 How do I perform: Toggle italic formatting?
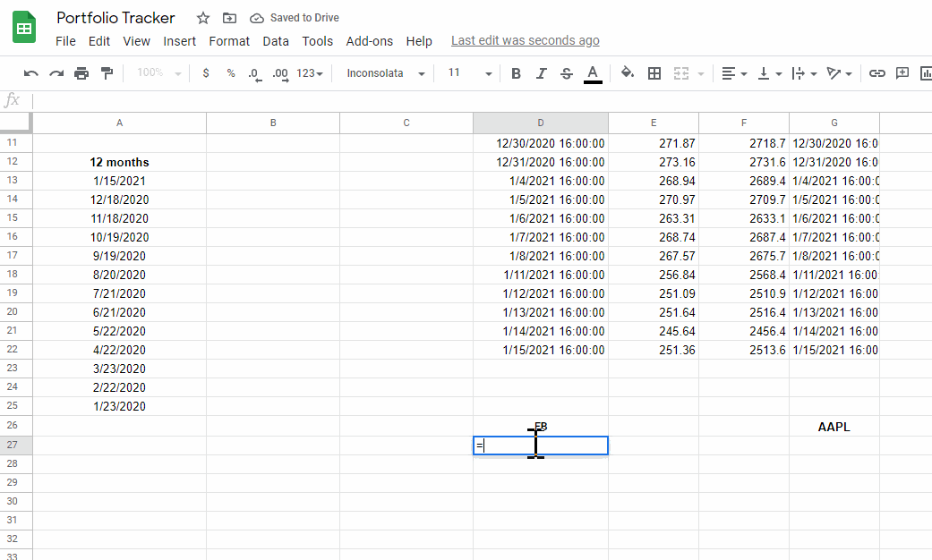point(541,73)
